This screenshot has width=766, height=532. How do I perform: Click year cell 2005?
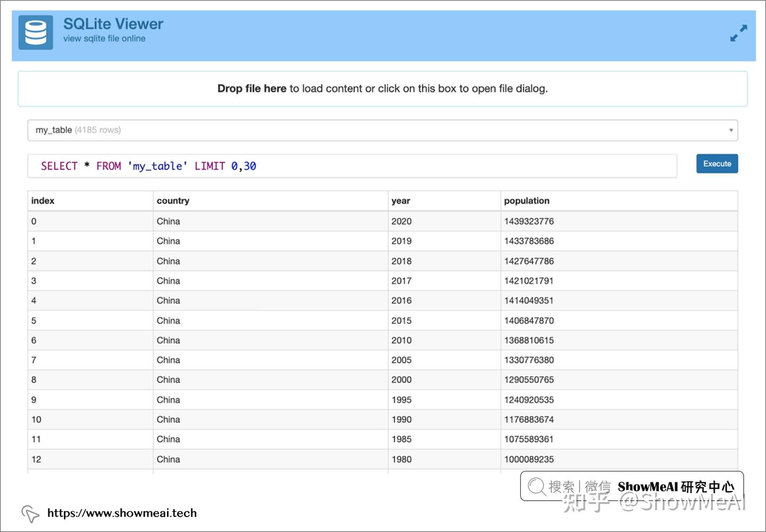click(445, 360)
